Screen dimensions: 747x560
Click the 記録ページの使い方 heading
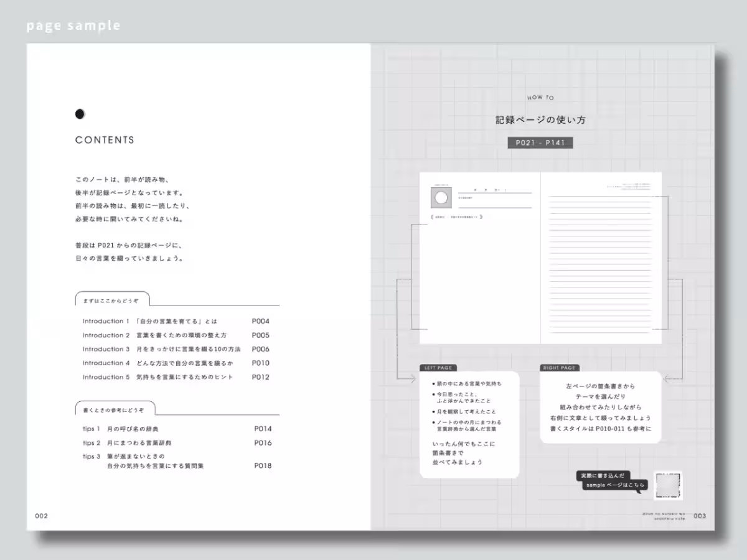[x=540, y=119]
